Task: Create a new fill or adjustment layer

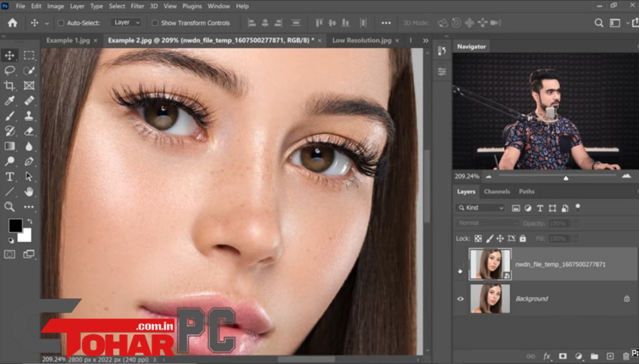Action: point(579,356)
